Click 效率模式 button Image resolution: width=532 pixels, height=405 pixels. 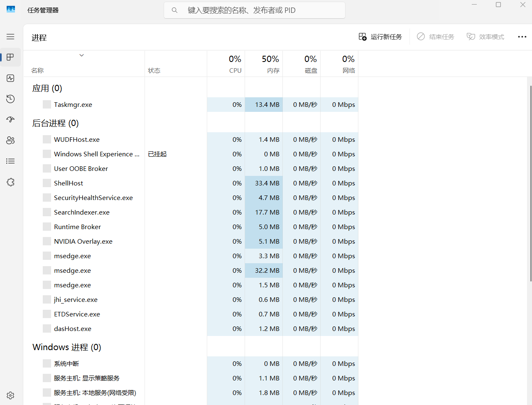[485, 37]
